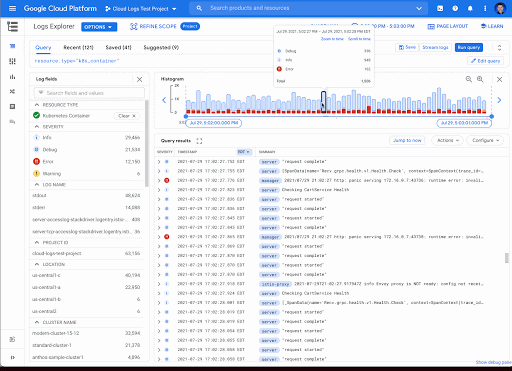Close the Histogram panel
Viewport: 512px width, 371px height.
pos(499,79)
